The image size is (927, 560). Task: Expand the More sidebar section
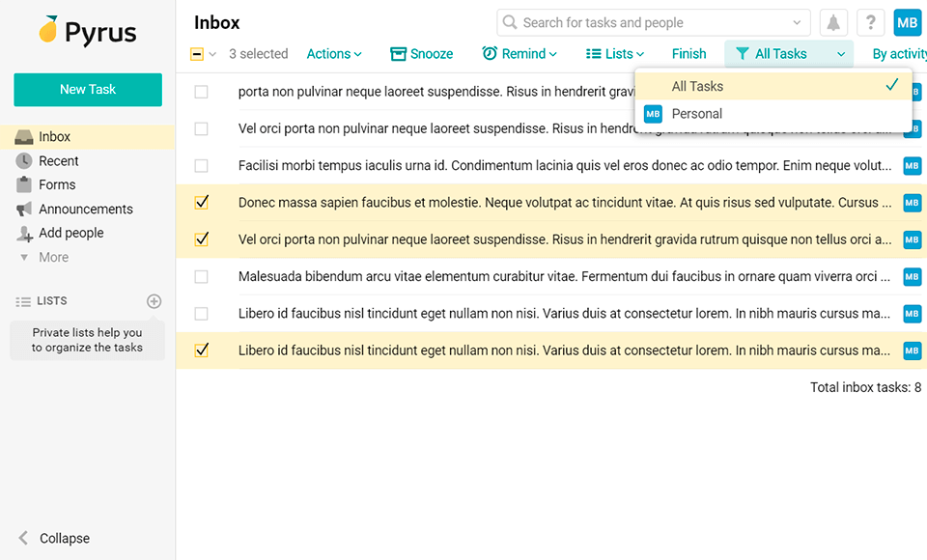tap(53, 257)
